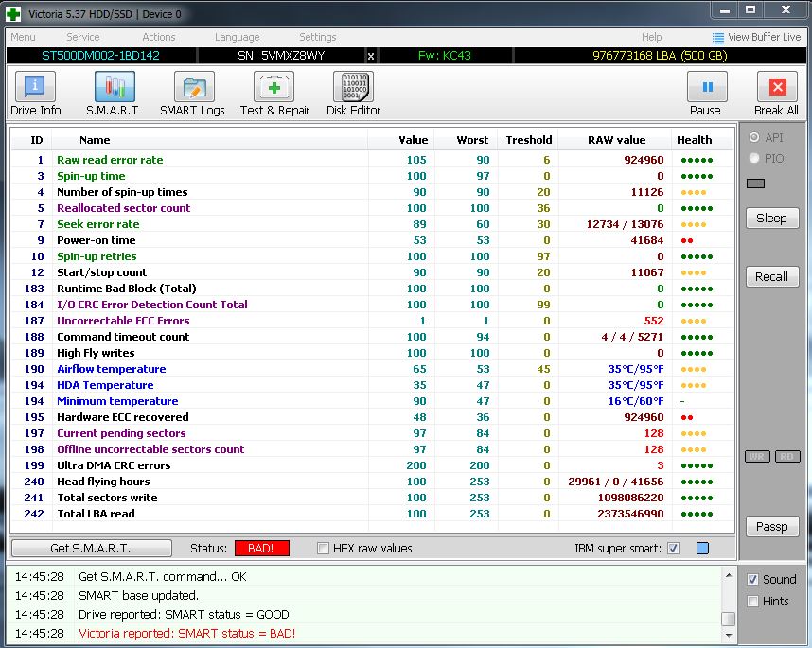The width and height of the screenshot is (812, 648).
Task: Click log line Victoria reported SMART status BAD
Action: pyautogui.click(x=186, y=634)
